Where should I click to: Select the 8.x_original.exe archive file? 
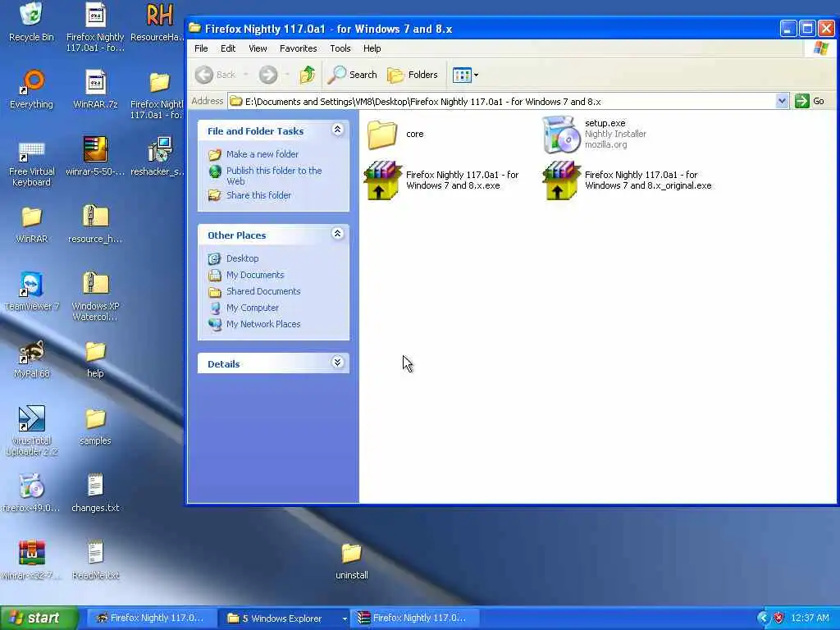tap(627, 180)
